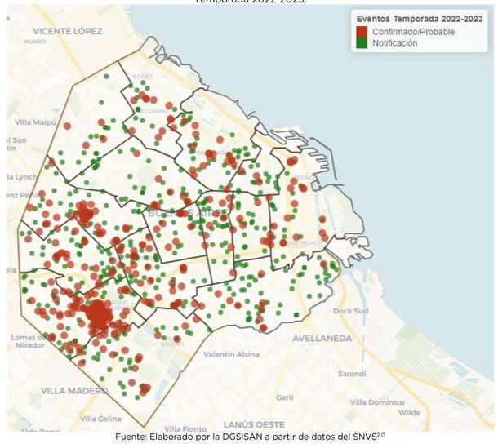Click the Fuente DGSISAN source caption
Screen dimensions: 498x448
[x=249, y=439]
